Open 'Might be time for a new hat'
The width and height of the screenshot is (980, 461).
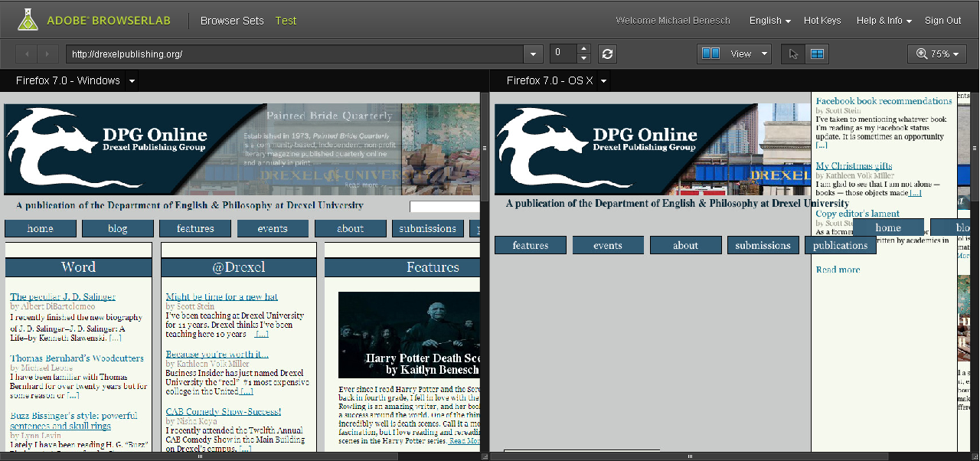222,297
